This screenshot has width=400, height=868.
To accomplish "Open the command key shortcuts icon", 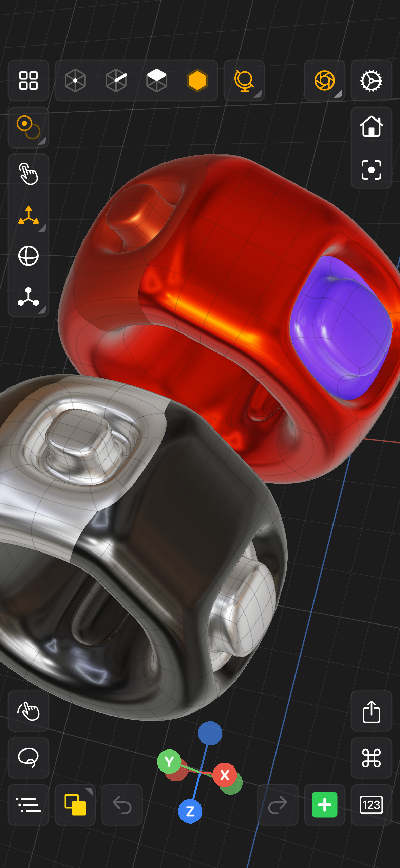I will (372, 758).
